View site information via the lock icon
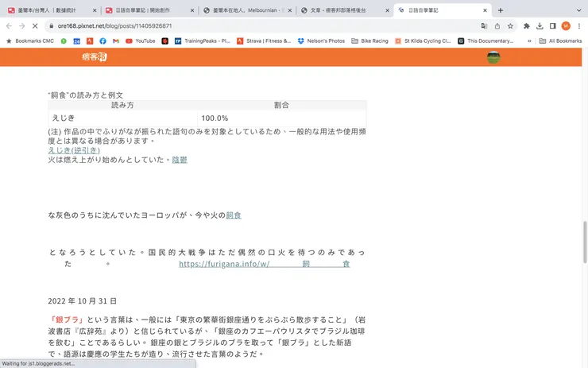This screenshot has width=588, height=368. coord(52,26)
